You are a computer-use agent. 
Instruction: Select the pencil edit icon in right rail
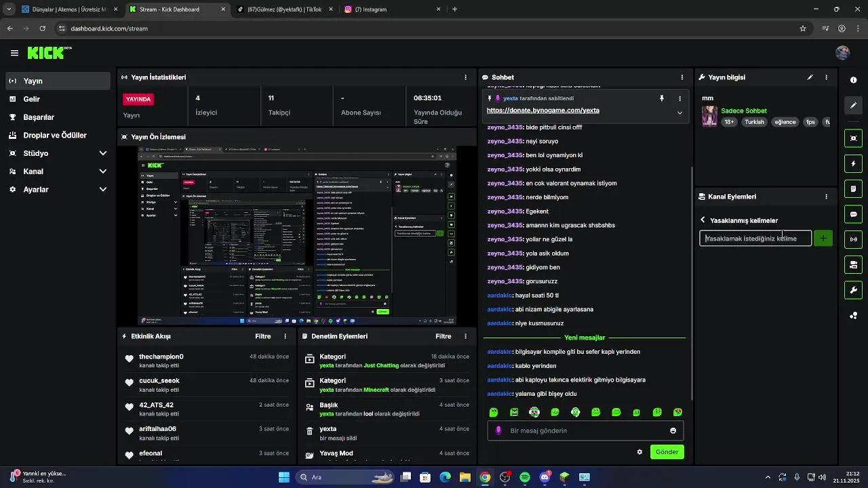(853, 106)
